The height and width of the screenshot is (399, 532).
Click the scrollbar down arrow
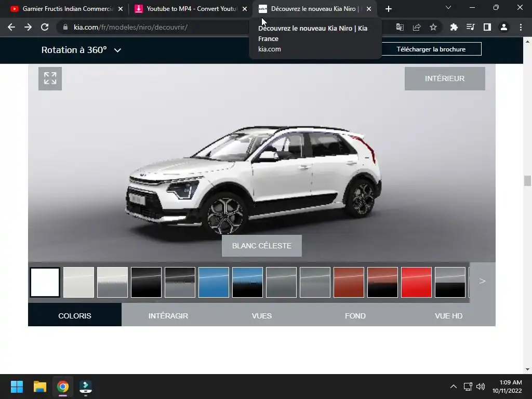pyautogui.click(x=527, y=369)
